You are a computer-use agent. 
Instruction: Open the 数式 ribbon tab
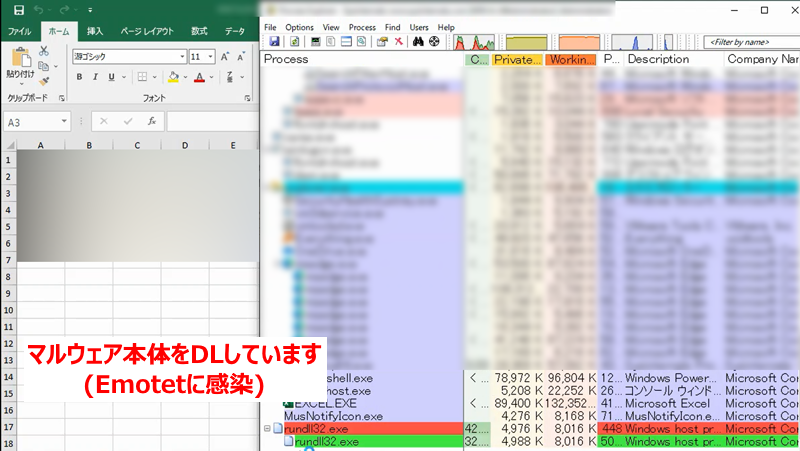coord(199,32)
